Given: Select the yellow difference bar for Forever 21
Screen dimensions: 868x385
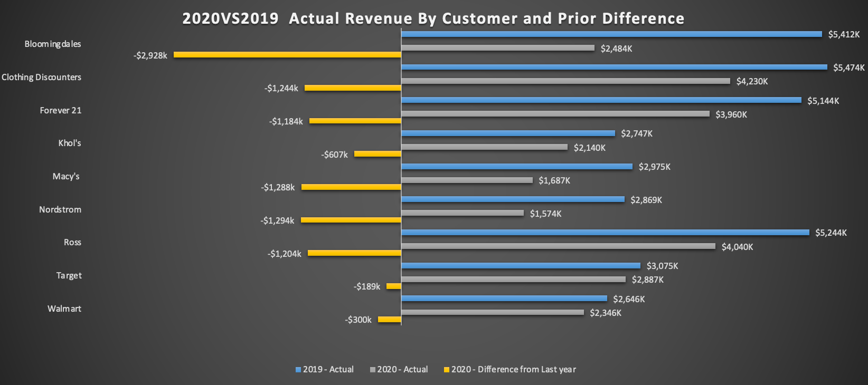Looking at the screenshot, I should pyautogui.click(x=355, y=121).
